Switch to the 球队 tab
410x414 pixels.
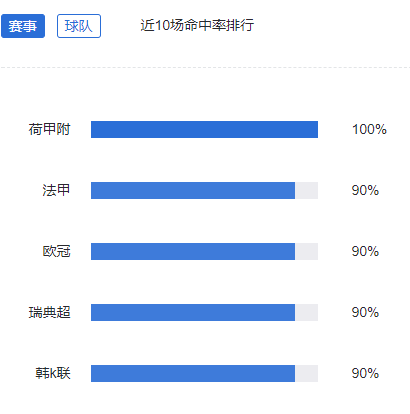(x=79, y=26)
